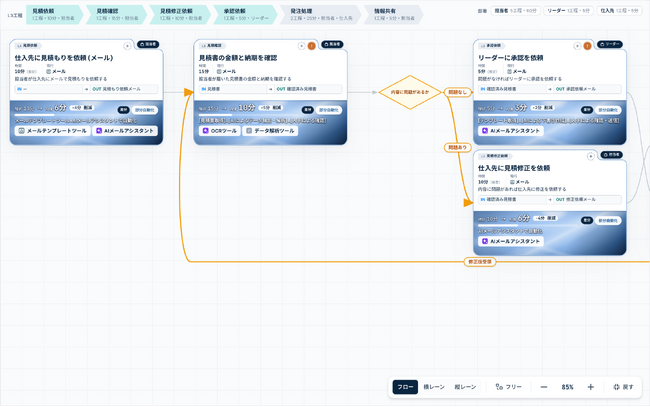Click リーダー role badge on 承認依頼 card
This screenshot has height=407, width=650.
[x=610, y=44]
